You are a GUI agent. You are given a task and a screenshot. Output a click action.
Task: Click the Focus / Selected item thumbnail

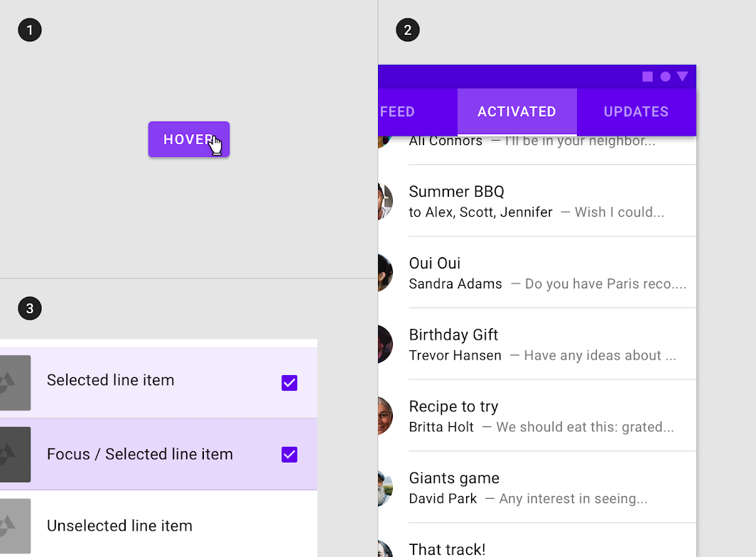pos(16,454)
